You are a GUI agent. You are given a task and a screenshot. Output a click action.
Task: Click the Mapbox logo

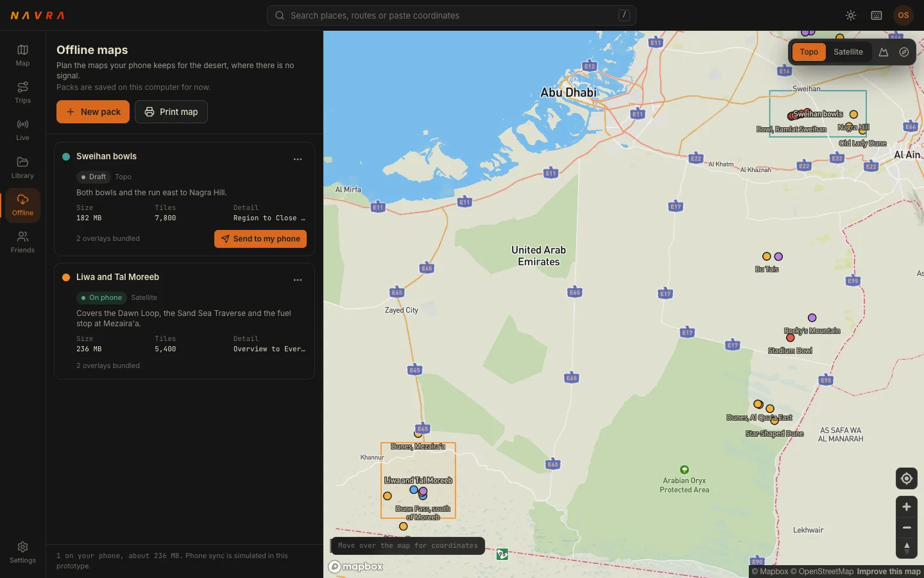[356, 566]
